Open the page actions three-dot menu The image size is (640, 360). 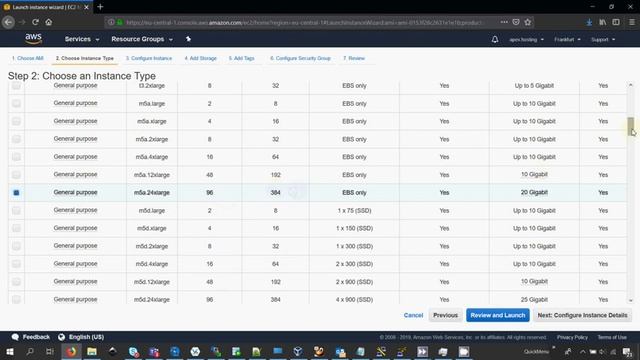coord(504,22)
